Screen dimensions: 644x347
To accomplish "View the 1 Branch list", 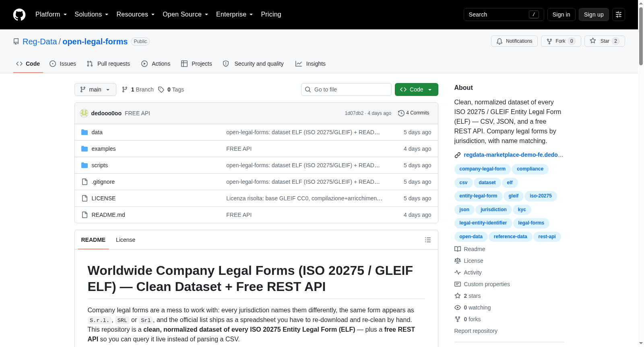I will click(x=138, y=89).
